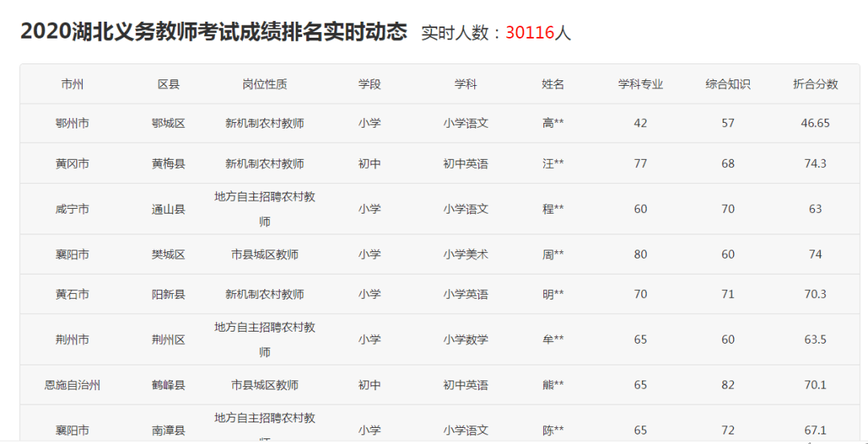Viewport: 868px width, 444px height.
Task: Click the 荆州市 cell
Action: pyautogui.click(x=72, y=340)
